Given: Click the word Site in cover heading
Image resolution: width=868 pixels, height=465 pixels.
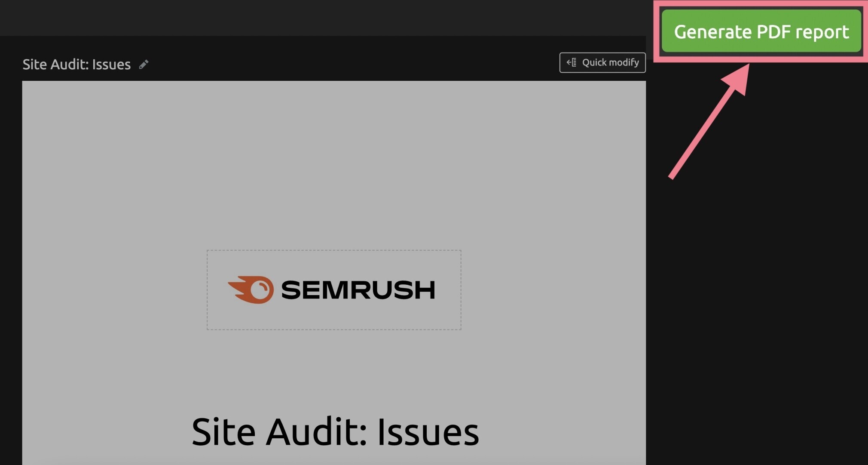Looking at the screenshot, I should pyautogui.click(x=223, y=431).
